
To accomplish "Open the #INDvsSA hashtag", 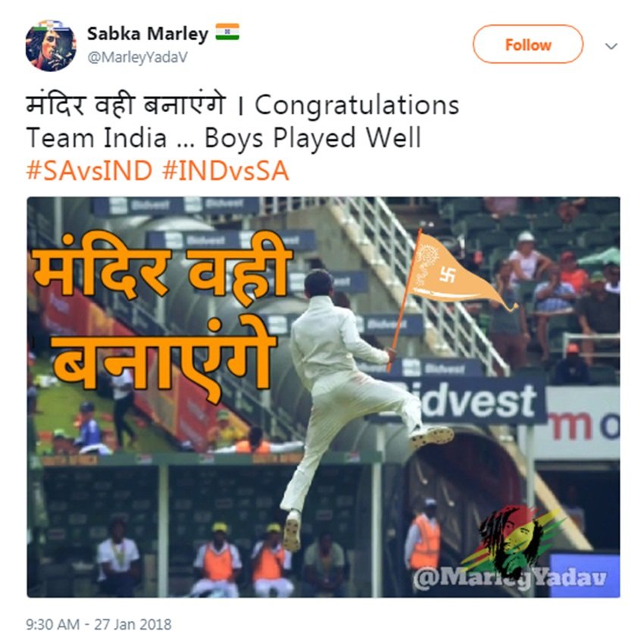I will (x=226, y=170).
